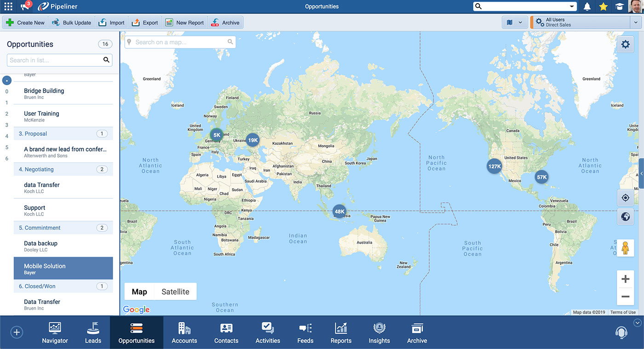The height and width of the screenshot is (349, 644).
Task: Focus the Search on a map field
Action: [x=179, y=42]
